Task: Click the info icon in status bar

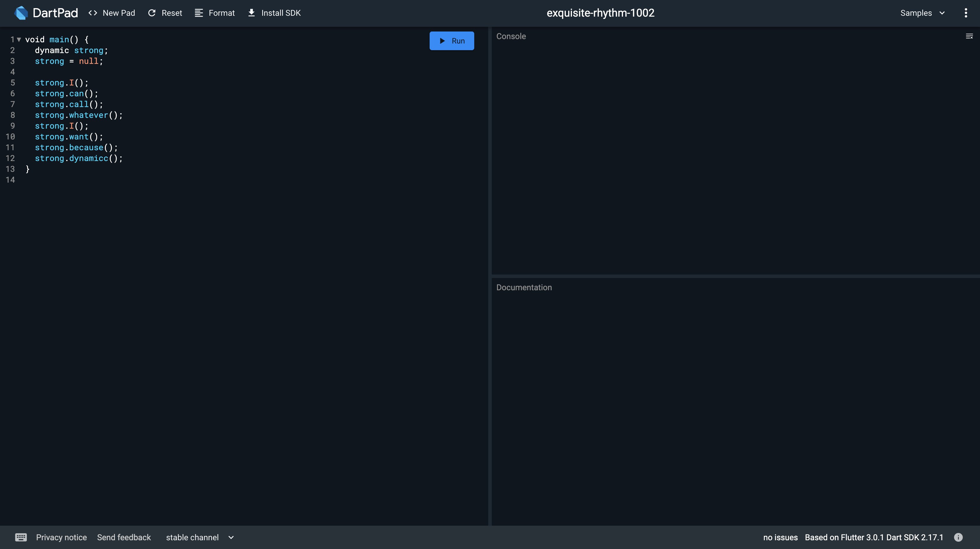Action: click(x=958, y=537)
